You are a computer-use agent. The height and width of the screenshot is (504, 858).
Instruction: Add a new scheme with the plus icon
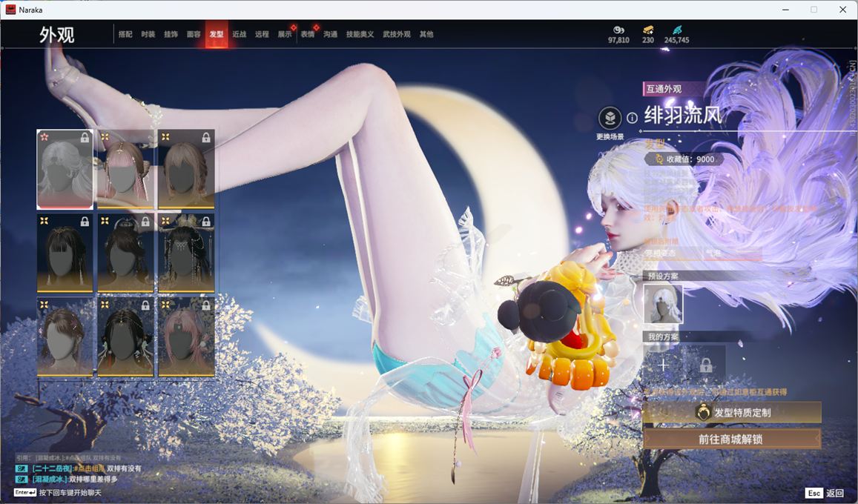663,365
